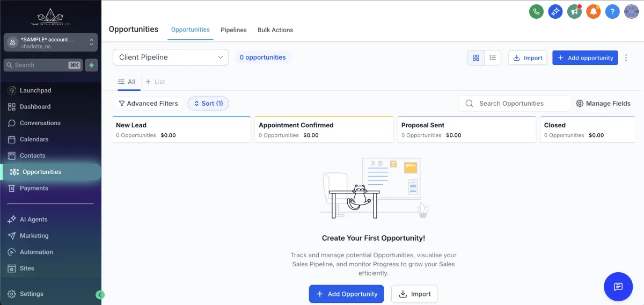The width and height of the screenshot is (644, 305).
Task: Open Advanced Filters
Action: (x=148, y=103)
